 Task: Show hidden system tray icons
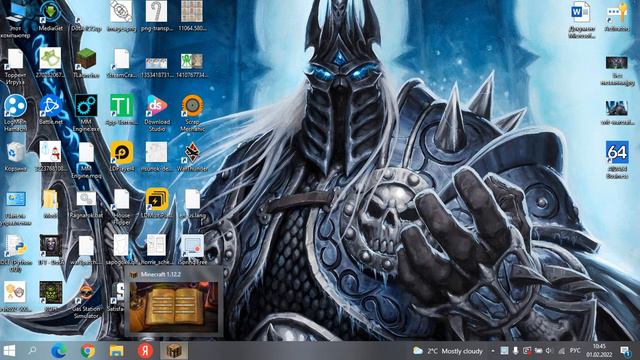(x=493, y=351)
